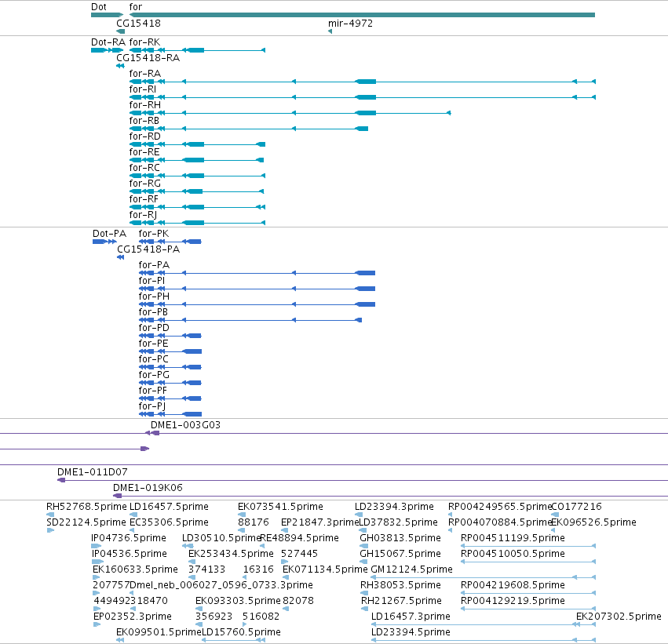
Task: Click the GH03813.5prime EST label
Action: click(400, 538)
